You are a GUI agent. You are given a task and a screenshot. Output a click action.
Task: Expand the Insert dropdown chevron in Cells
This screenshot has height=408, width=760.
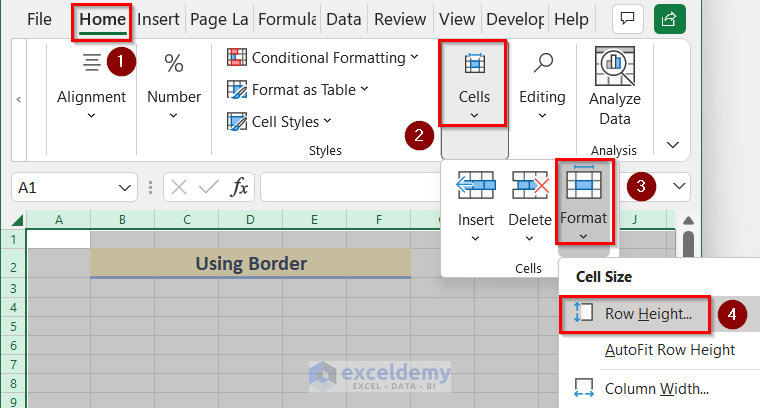click(475, 238)
